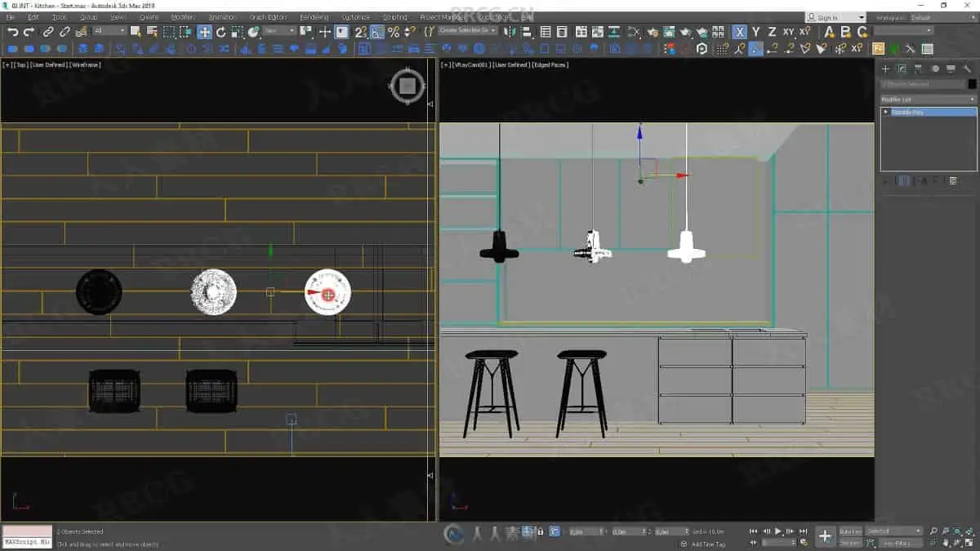Screen dimensions: 980x551
Task: Open the Graph Editors menu
Action: click(268, 17)
